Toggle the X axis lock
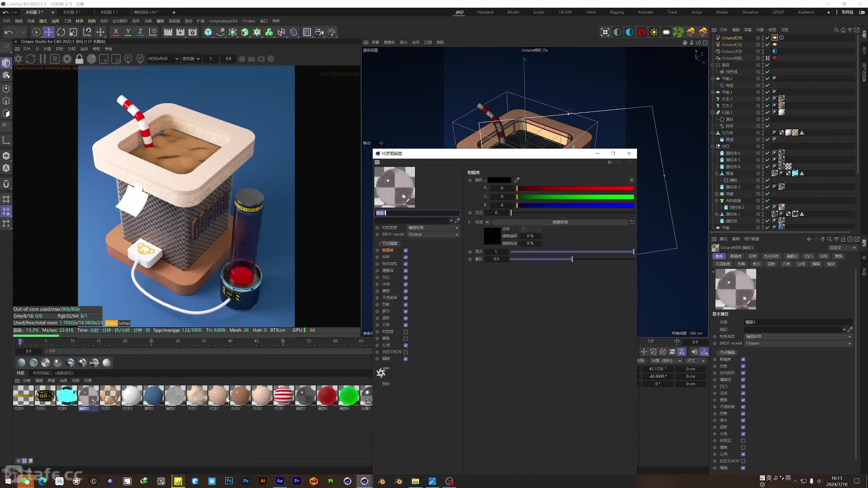The image size is (868, 488). click(116, 32)
